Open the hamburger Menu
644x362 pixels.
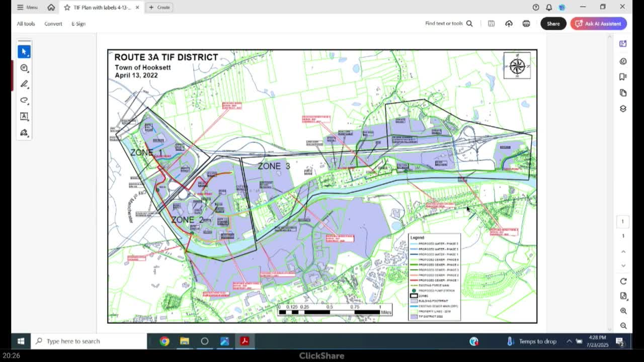(27, 7)
